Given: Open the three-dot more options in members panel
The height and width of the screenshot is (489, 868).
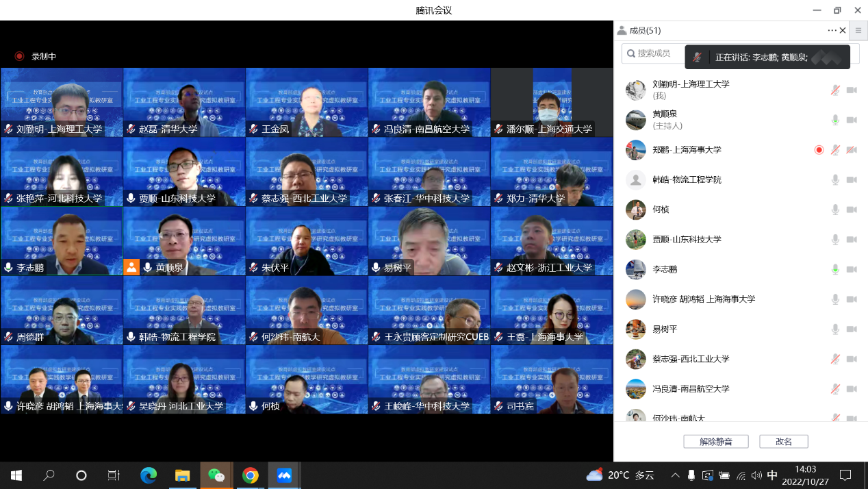Looking at the screenshot, I should 832,30.
